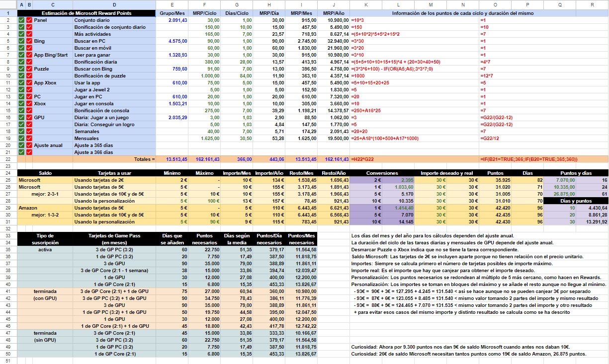The height and width of the screenshot is (364, 609).
Task: Toggle green checkbox in App Xbox row
Action: (x=21, y=82)
